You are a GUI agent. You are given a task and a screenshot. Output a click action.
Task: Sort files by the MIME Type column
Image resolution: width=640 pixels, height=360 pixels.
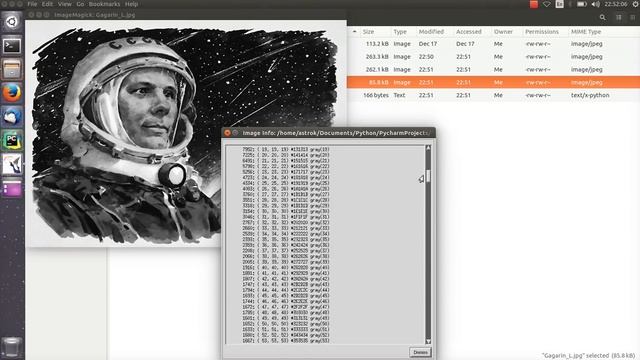586,31
